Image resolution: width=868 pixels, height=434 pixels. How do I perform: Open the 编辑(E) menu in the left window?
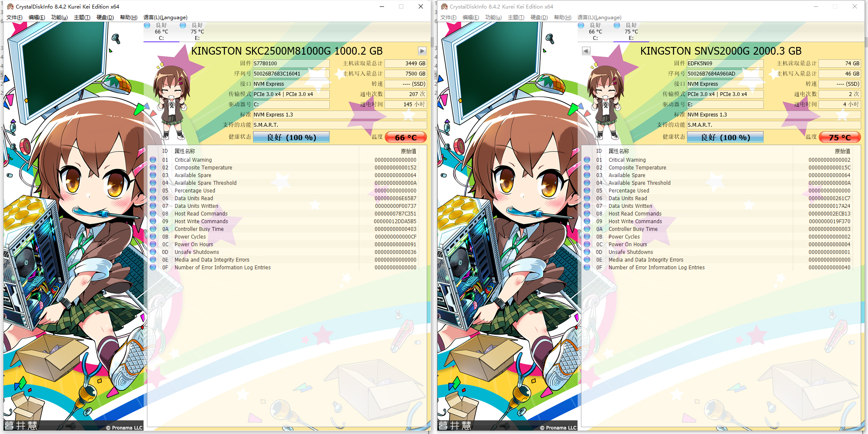tap(37, 17)
